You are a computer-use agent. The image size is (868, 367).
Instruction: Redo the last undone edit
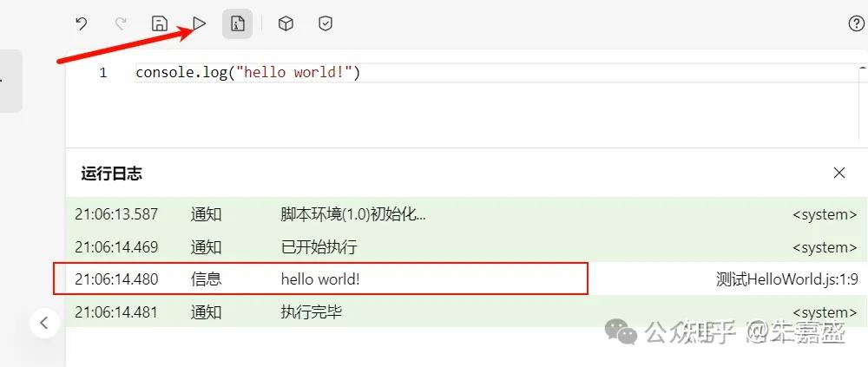point(120,23)
